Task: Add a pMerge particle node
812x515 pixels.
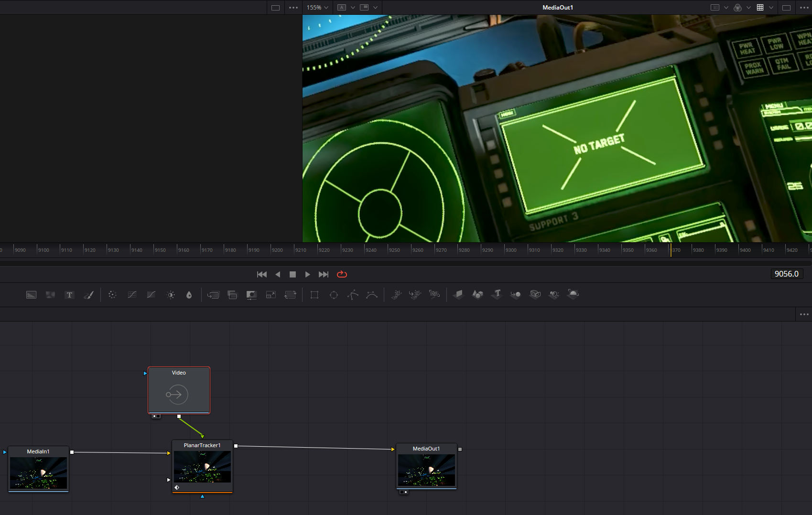Action: point(415,295)
